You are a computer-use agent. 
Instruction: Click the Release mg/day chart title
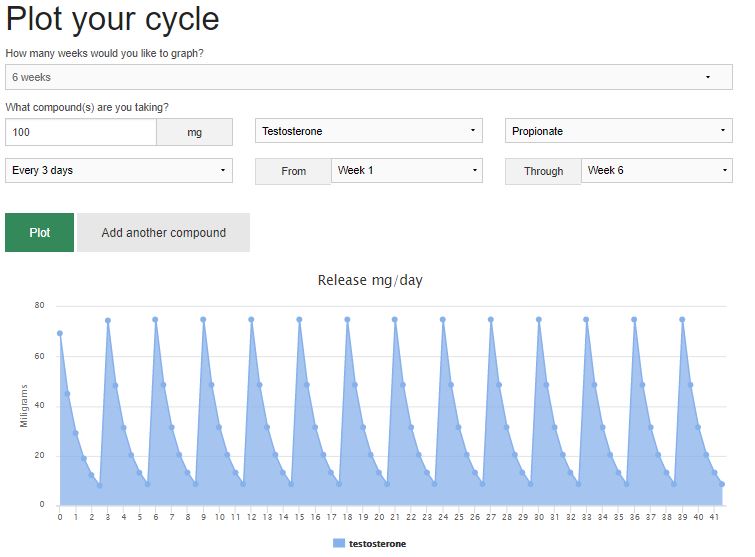(x=370, y=280)
